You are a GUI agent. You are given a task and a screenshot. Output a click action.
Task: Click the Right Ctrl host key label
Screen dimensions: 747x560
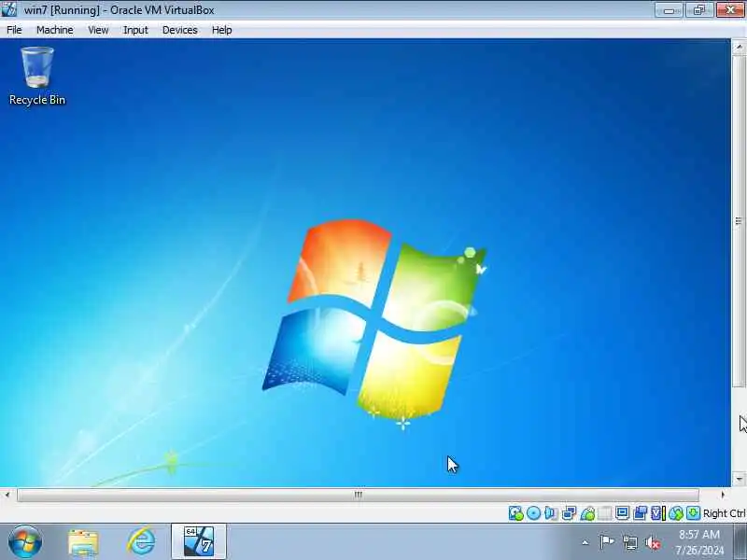click(x=724, y=513)
